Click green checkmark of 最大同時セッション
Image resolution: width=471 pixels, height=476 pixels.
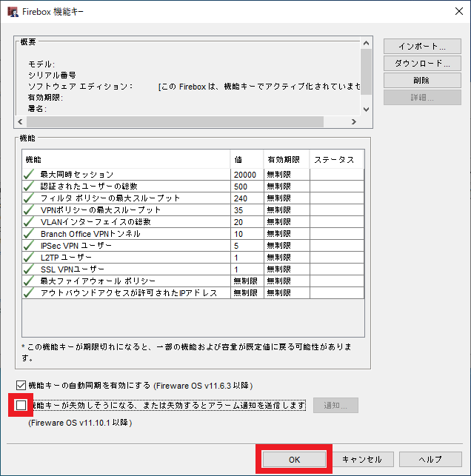coord(29,175)
